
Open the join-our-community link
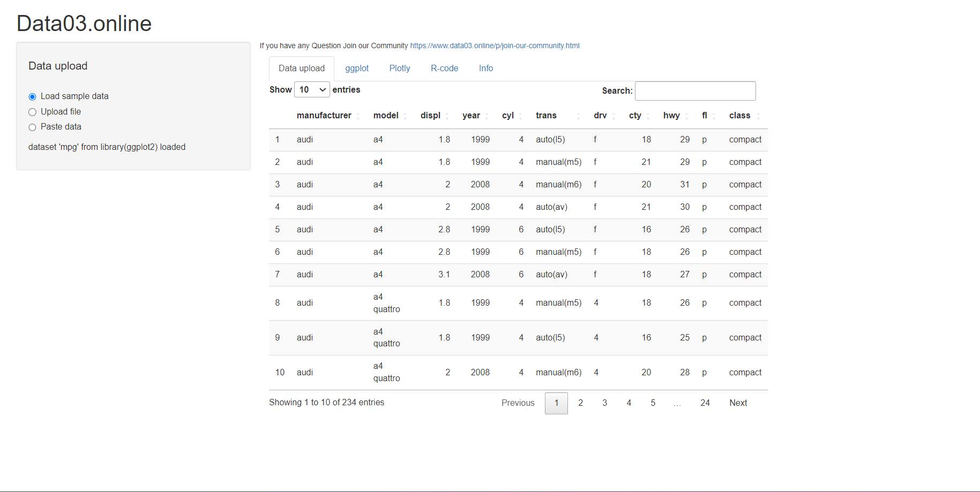tap(495, 46)
